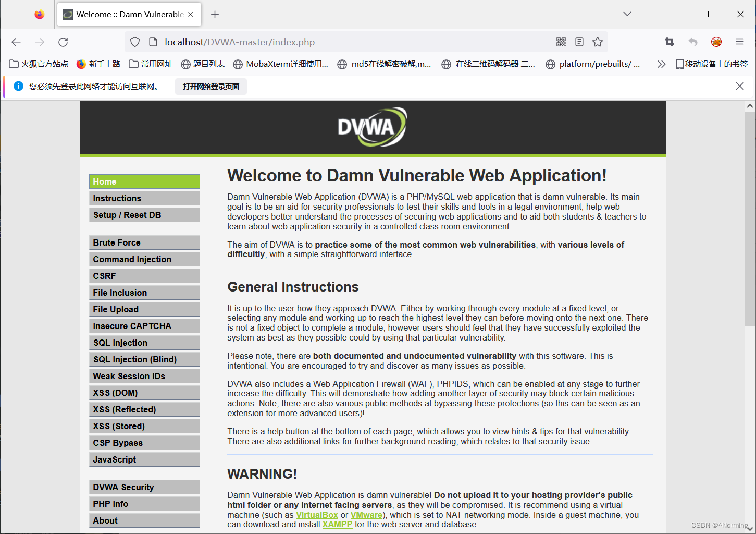Open the Command Injection module
Viewport: 756px width, 534px height.
click(144, 259)
